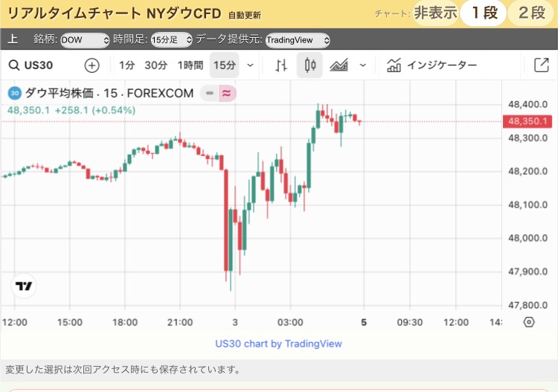The image size is (558, 392).
Task: Open the 時間足 15分足 dropdown
Action: (x=171, y=40)
